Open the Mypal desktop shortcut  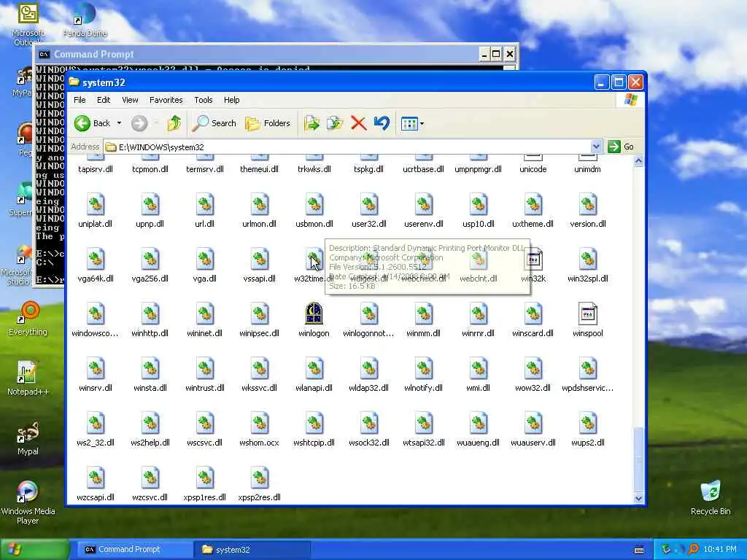point(28,438)
